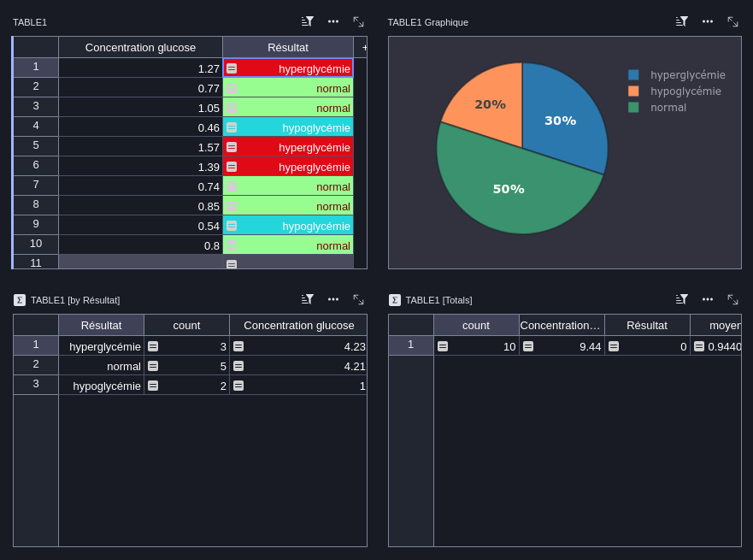Select the count column header in Totals table
Screen dimensions: 753x560
[476, 325]
